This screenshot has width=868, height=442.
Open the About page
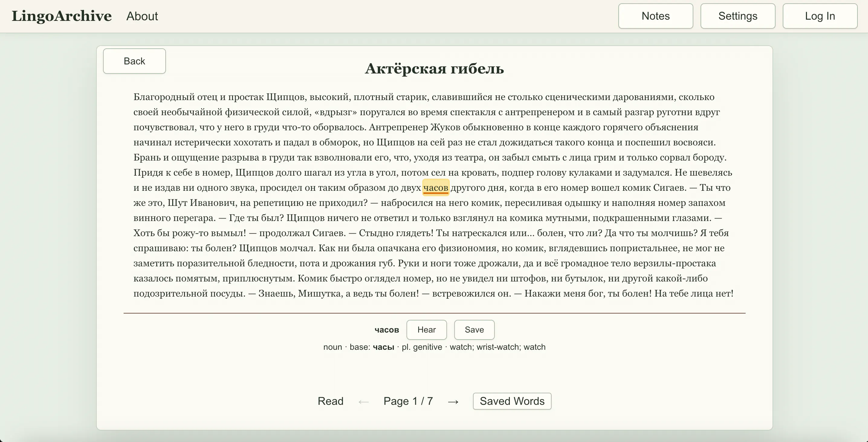point(142,16)
